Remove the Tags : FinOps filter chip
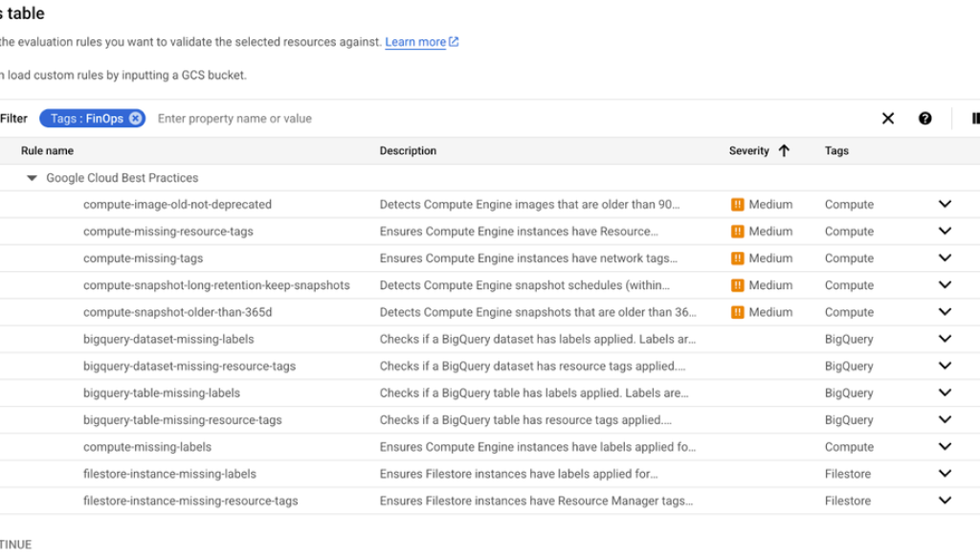The width and height of the screenshot is (980, 560). click(x=135, y=118)
